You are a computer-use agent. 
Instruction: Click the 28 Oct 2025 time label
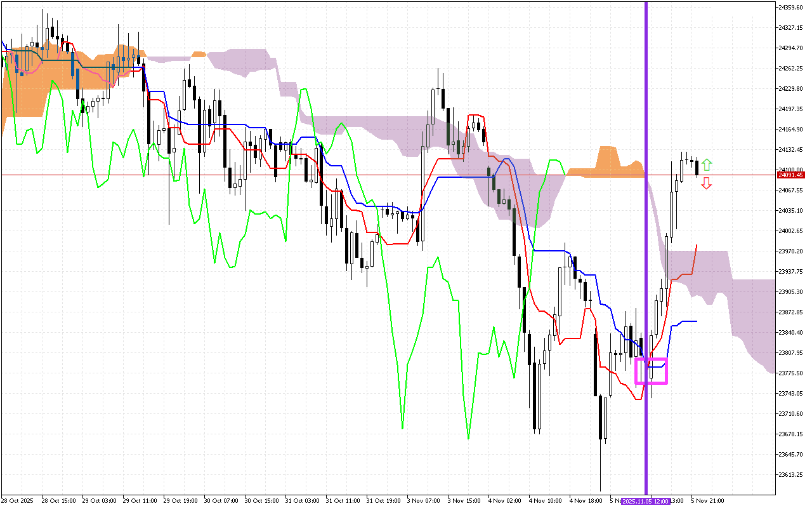tap(17, 500)
